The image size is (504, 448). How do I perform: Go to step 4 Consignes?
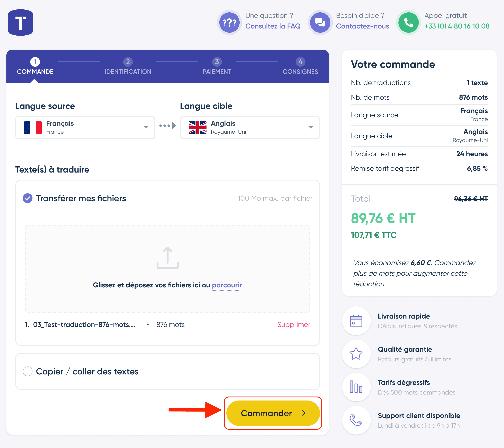tap(300, 66)
